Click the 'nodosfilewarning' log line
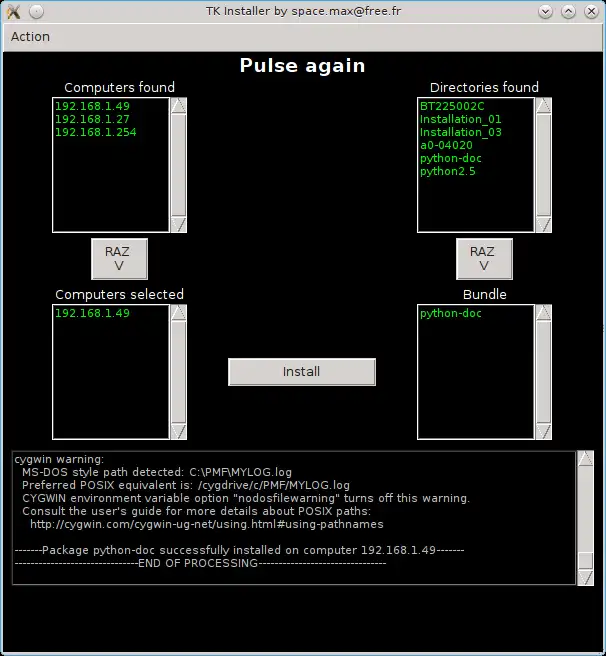This screenshot has width=606, height=656. click(x=246, y=498)
